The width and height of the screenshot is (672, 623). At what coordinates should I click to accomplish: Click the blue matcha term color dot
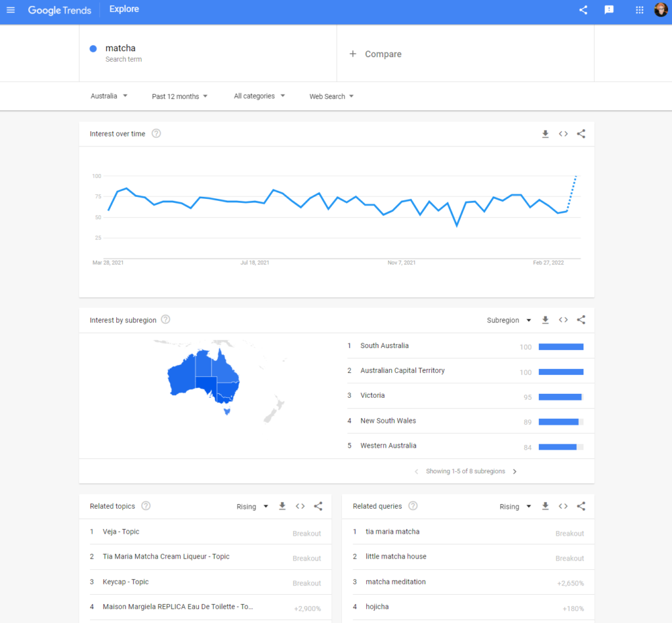point(93,49)
